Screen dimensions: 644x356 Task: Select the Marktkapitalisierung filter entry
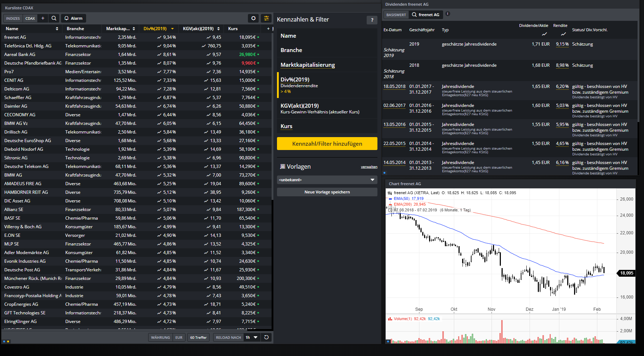pyautogui.click(x=327, y=65)
